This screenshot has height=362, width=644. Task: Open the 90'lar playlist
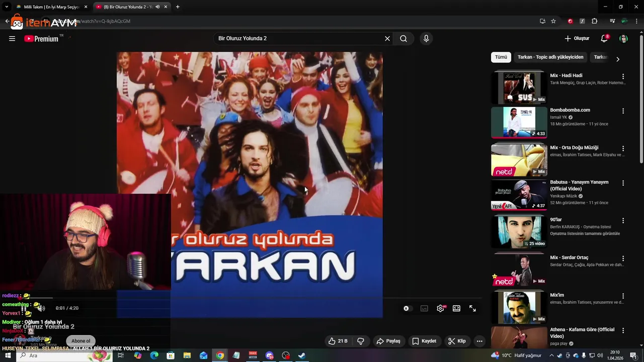point(519,232)
